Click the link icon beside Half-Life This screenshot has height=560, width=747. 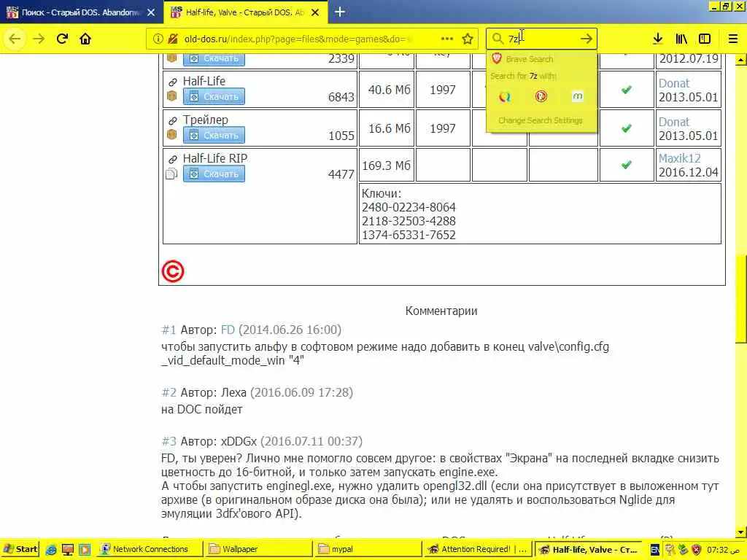pos(172,82)
